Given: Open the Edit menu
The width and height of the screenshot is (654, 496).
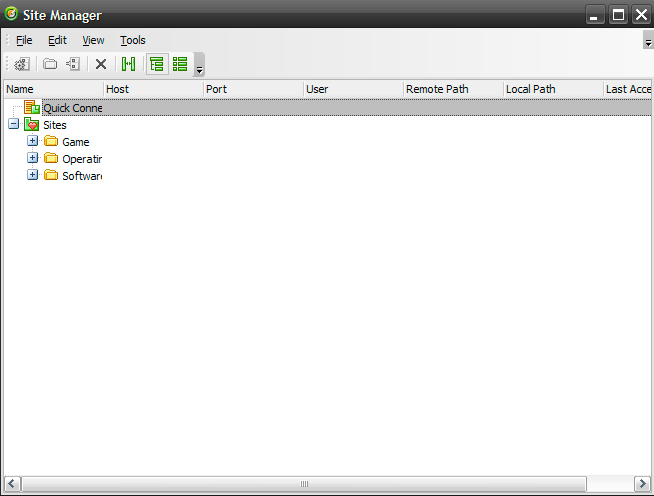Looking at the screenshot, I should [x=57, y=40].
